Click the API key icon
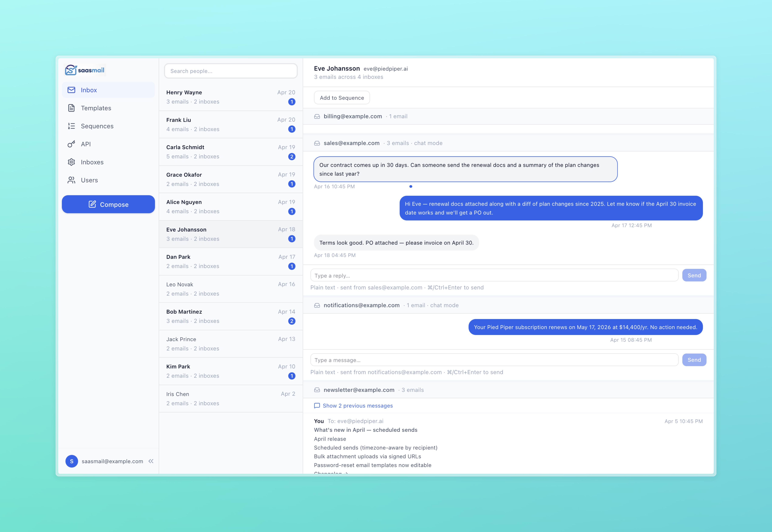 pos(71,144)
